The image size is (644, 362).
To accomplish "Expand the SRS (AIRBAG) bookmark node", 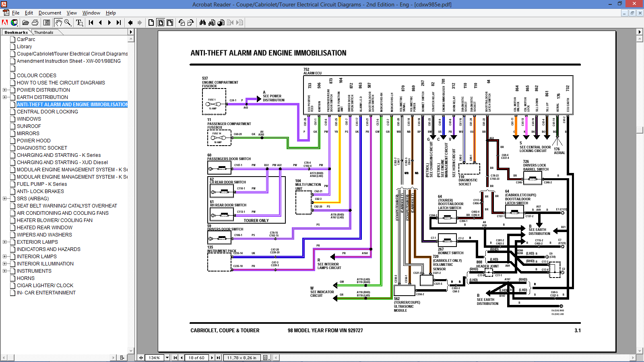I will coord(5,199).
